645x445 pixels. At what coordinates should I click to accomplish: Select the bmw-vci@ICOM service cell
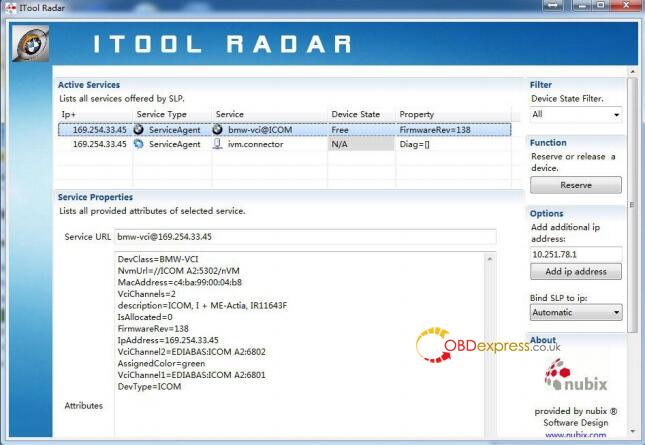pyautogui.click(x=269, y=130)
